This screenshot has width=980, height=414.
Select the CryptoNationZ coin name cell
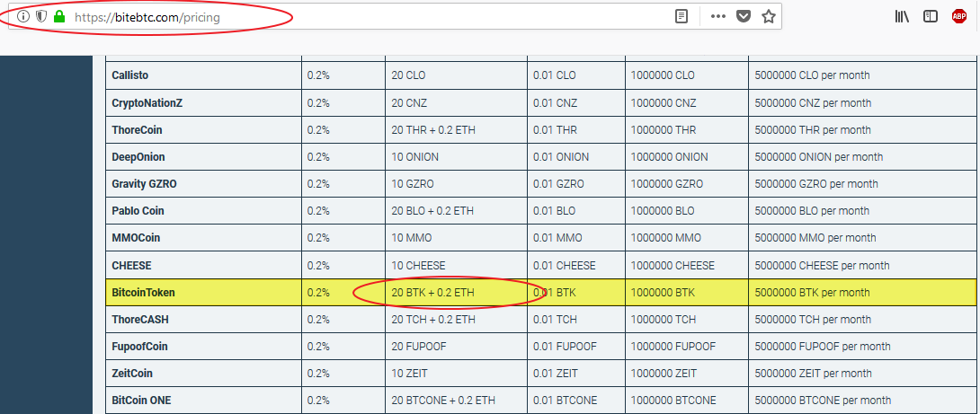coord(203,102)
